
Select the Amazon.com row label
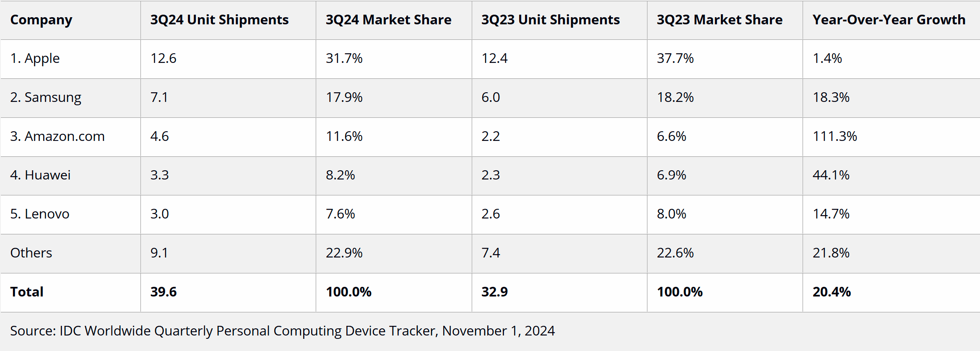pyautogui.click(x=57, y=136)
